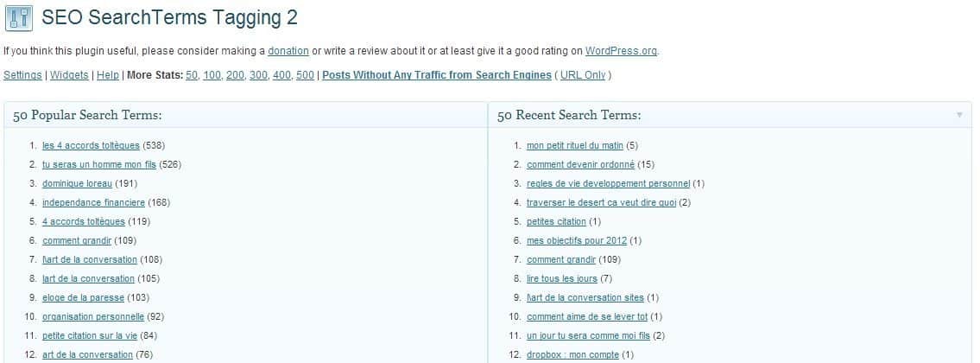Open recent term 'mon petit rituel du matin'

(x=575, y=146)
